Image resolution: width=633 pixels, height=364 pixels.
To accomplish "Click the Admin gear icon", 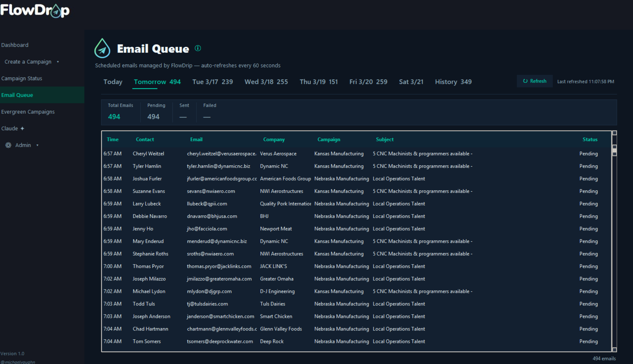I will point(8,145).
